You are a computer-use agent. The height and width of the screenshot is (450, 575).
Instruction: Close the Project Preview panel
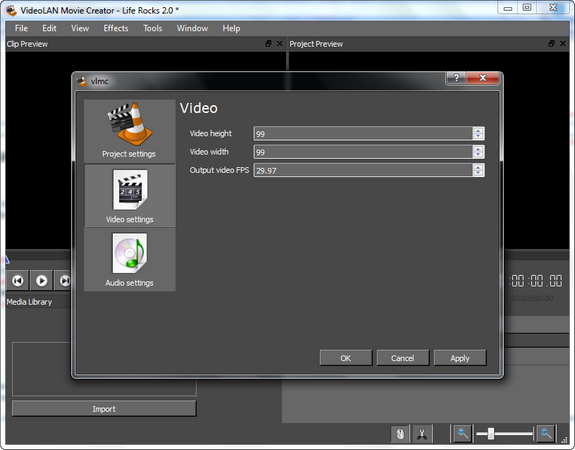tap(563, 44)
